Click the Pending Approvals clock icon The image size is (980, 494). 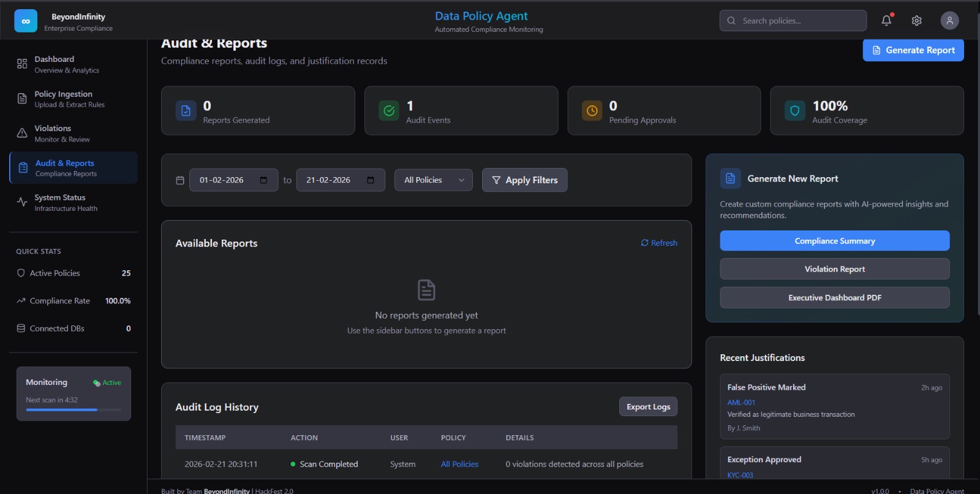point(592,111)
